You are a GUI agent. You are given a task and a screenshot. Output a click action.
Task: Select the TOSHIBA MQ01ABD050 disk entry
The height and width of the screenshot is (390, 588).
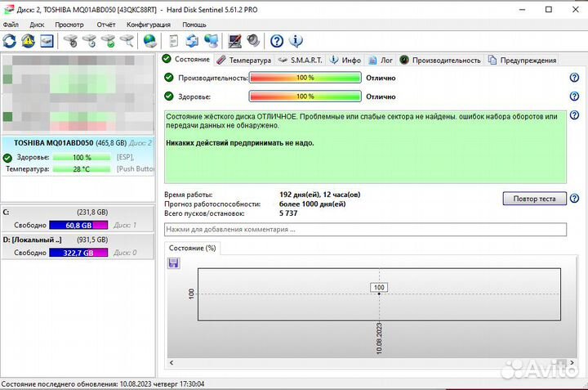(78, 156)
